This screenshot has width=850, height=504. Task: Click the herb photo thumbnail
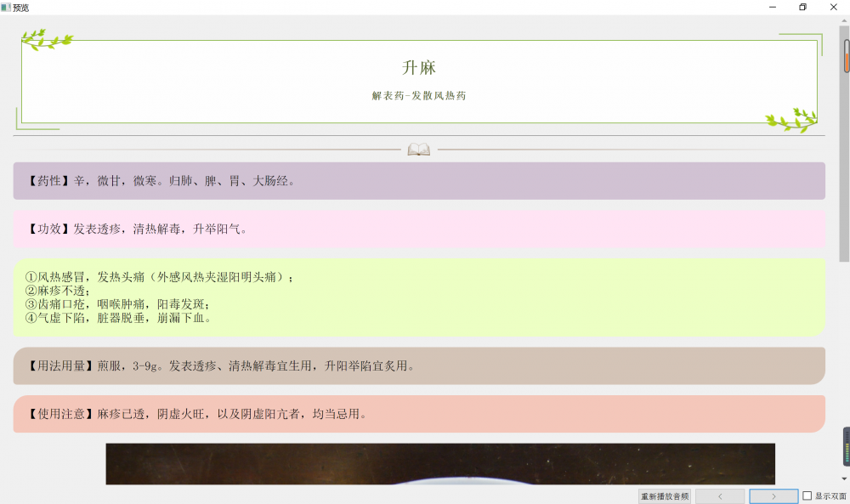point(440,464)
